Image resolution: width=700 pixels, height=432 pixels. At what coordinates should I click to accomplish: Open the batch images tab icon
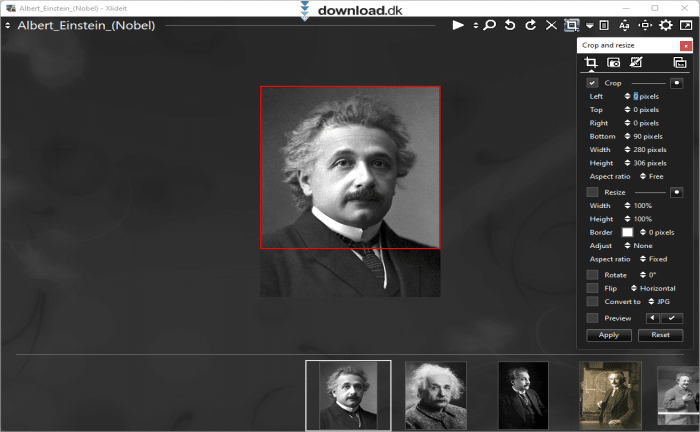(x=680, y=62)
